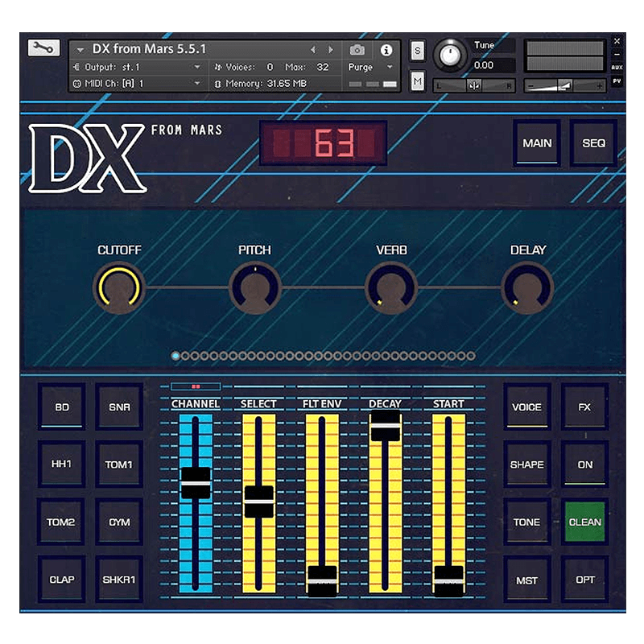Click the Max voices value 32
This screenshot has width=644, height=644.
tap(323, 67)
